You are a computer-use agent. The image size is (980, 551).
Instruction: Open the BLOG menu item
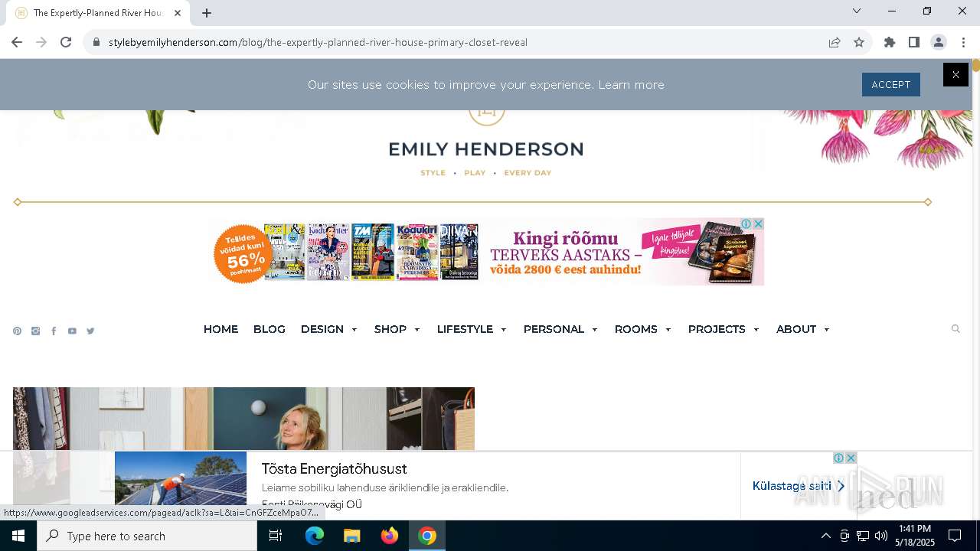pos(269,329)
